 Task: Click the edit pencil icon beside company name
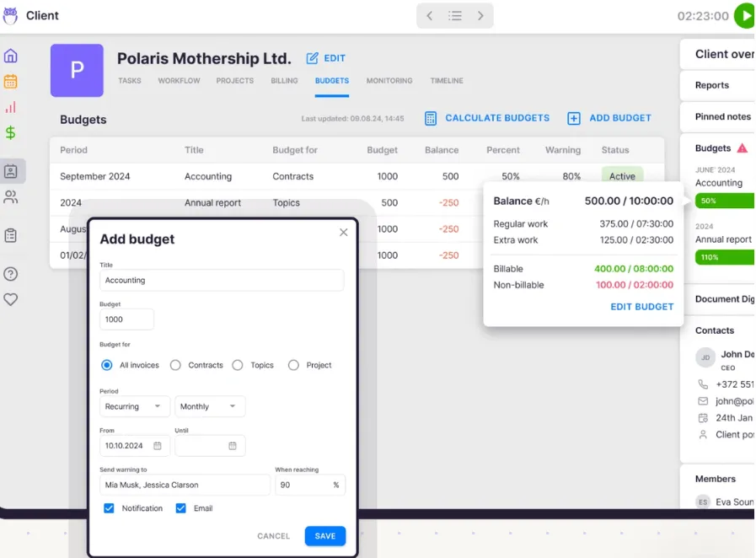point(312,58)
